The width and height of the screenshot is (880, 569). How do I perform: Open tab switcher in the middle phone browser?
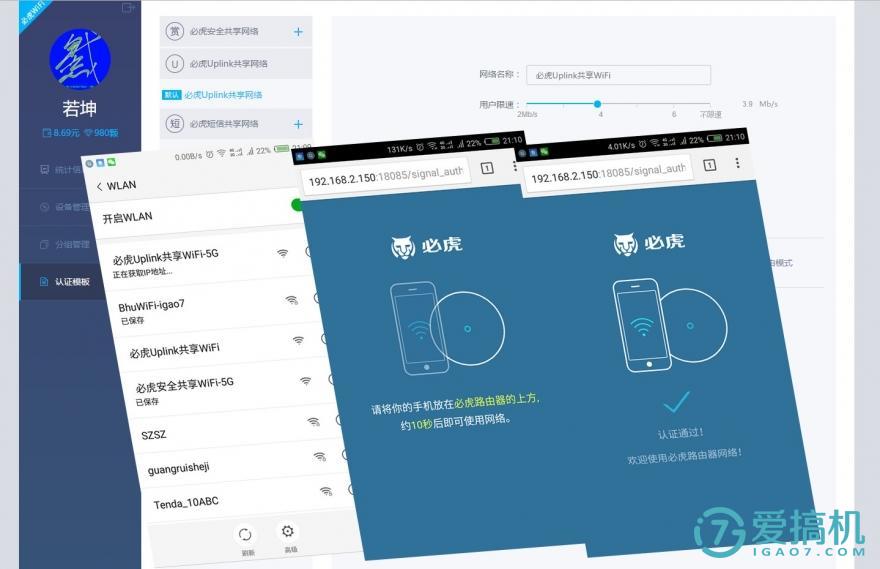tap(487, 168)
